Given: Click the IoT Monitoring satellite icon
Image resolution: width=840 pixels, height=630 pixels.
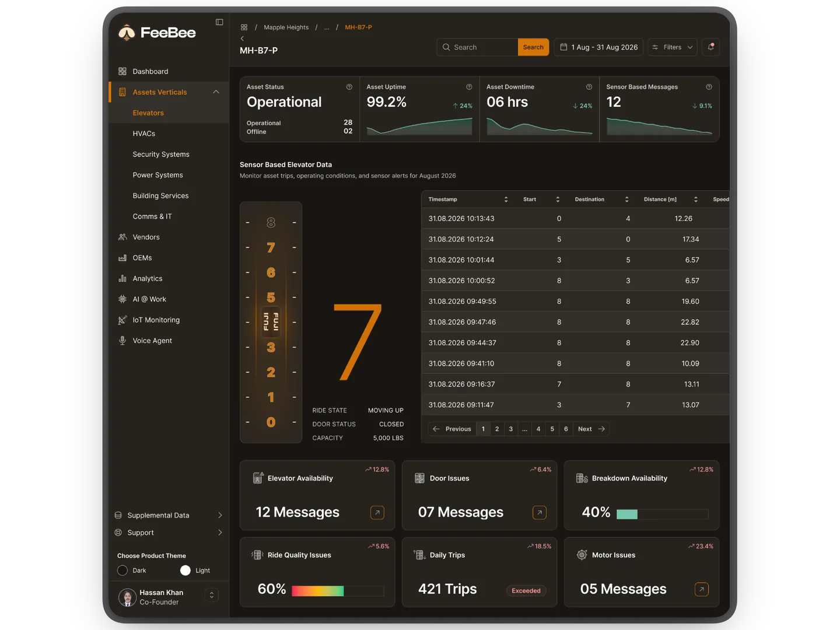Looking at the screenshot, I should 123,320.
